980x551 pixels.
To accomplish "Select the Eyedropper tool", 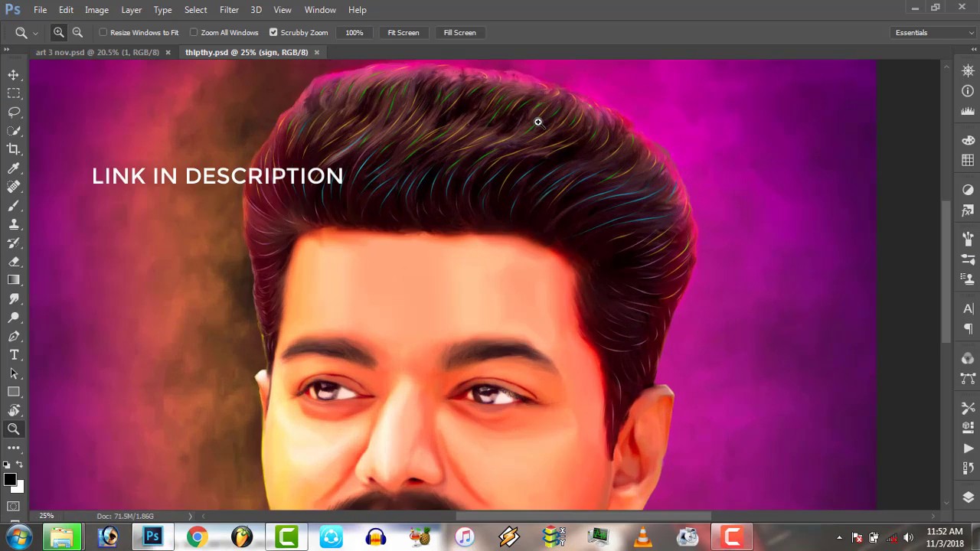I will 14,168.
